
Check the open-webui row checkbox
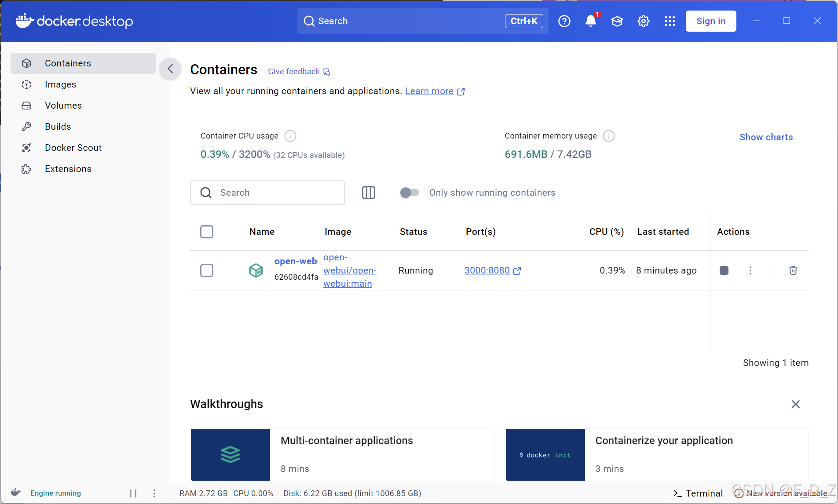[207, 270]
